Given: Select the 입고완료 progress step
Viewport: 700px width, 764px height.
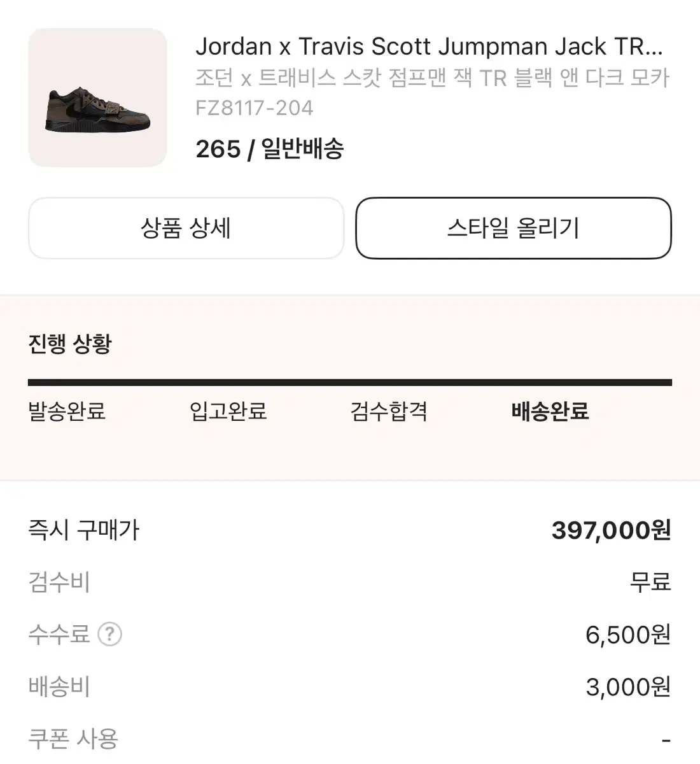Looking at the screenshot, I should pyautogui.click(x=228, y=411).
